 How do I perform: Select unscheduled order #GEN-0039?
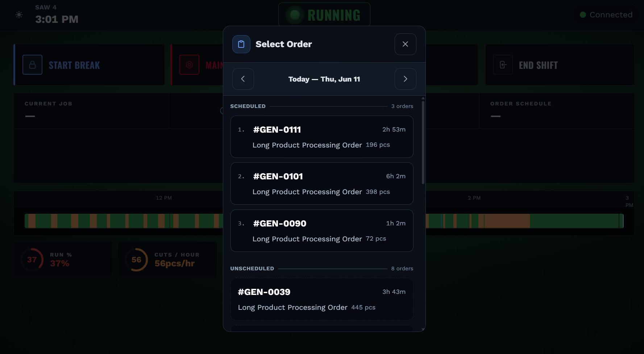point(322,299)
